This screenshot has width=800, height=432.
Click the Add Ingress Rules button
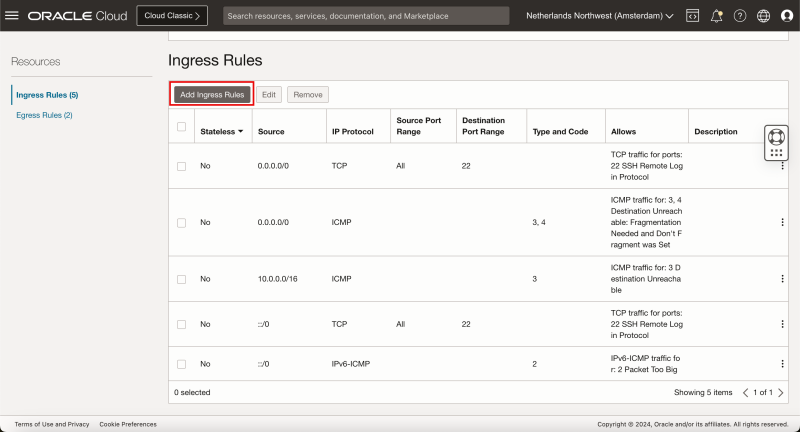click(x=211, y=94)
